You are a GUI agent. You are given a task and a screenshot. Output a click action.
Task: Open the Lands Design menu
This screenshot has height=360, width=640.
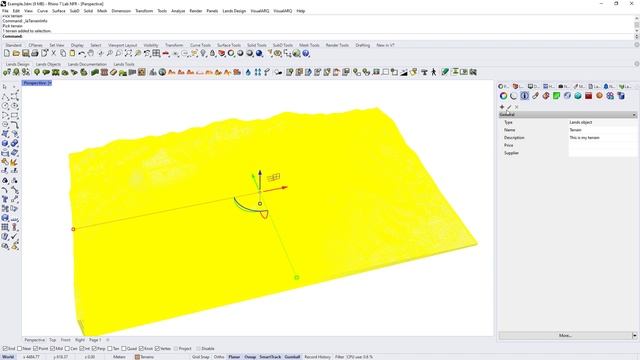click(234, 11)
